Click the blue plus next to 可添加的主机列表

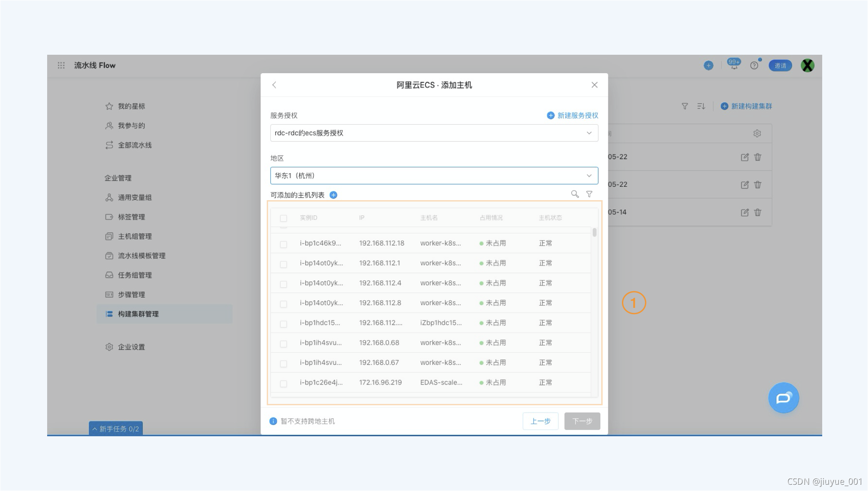pyautogui.click(x=333, y=195)
